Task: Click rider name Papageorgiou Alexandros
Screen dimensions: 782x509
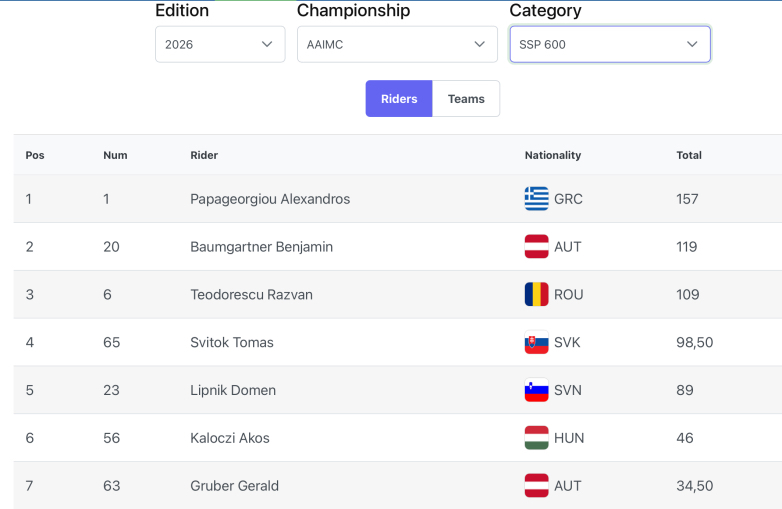Action: coord(270,199)
